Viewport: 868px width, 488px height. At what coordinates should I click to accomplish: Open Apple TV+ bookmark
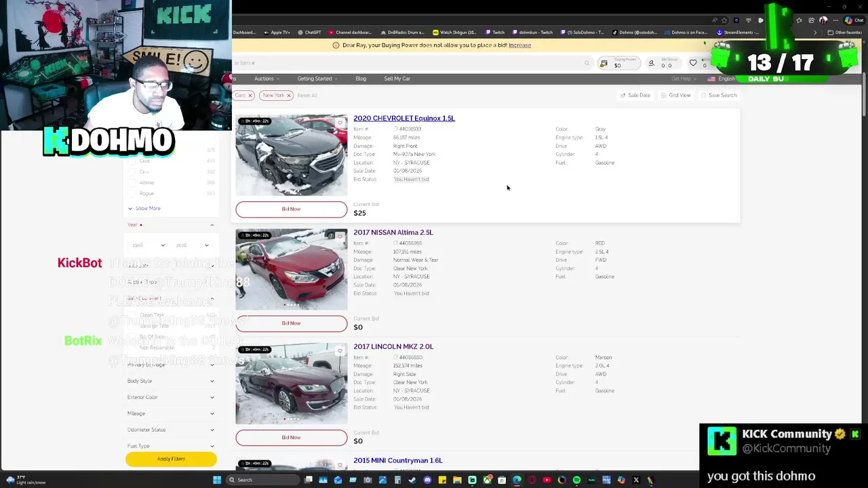click(277, 33)
